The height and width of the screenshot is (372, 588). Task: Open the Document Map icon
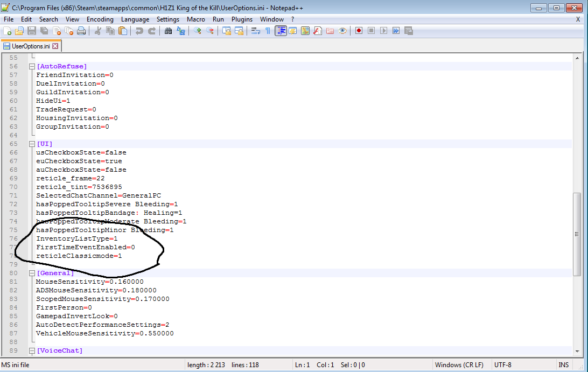tap(305, 31)
